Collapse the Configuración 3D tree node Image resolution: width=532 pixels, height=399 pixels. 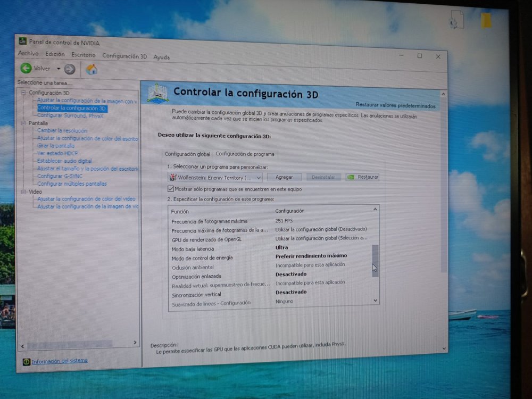point(23,92)
